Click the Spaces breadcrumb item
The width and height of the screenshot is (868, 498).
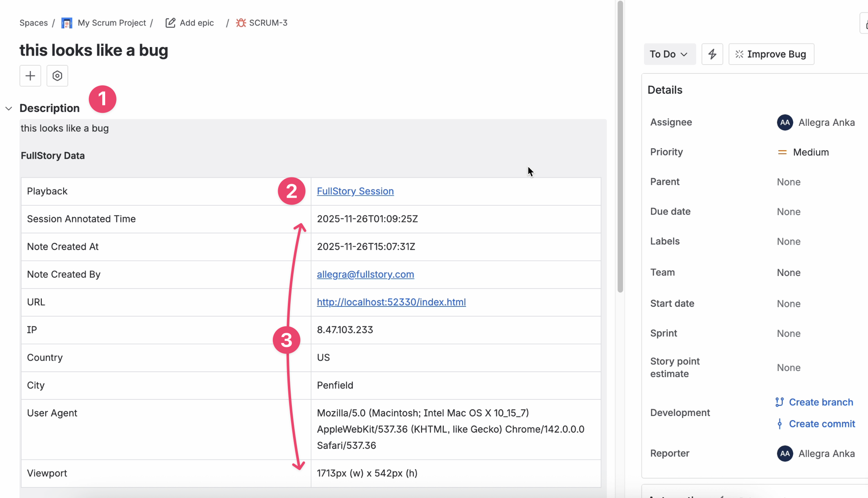click(x=33, y=23)
